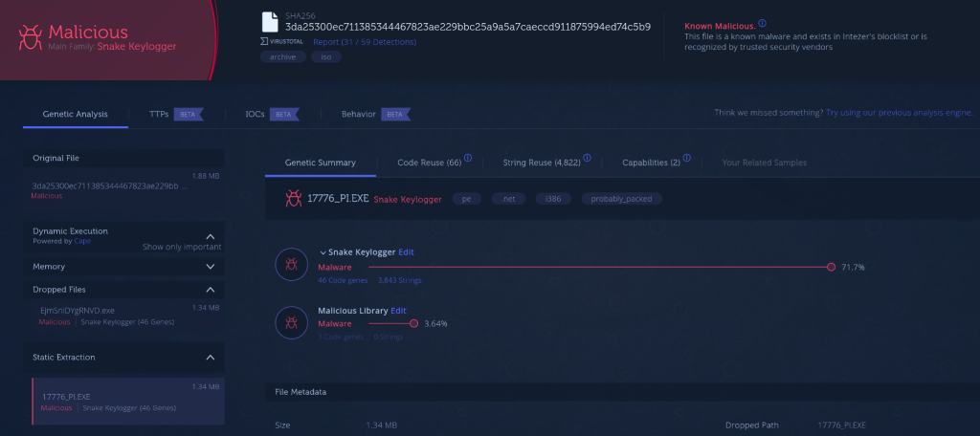980x436 pixels.
Task: Click the info icon next to Known Malicious
Action: pos(762,24)
